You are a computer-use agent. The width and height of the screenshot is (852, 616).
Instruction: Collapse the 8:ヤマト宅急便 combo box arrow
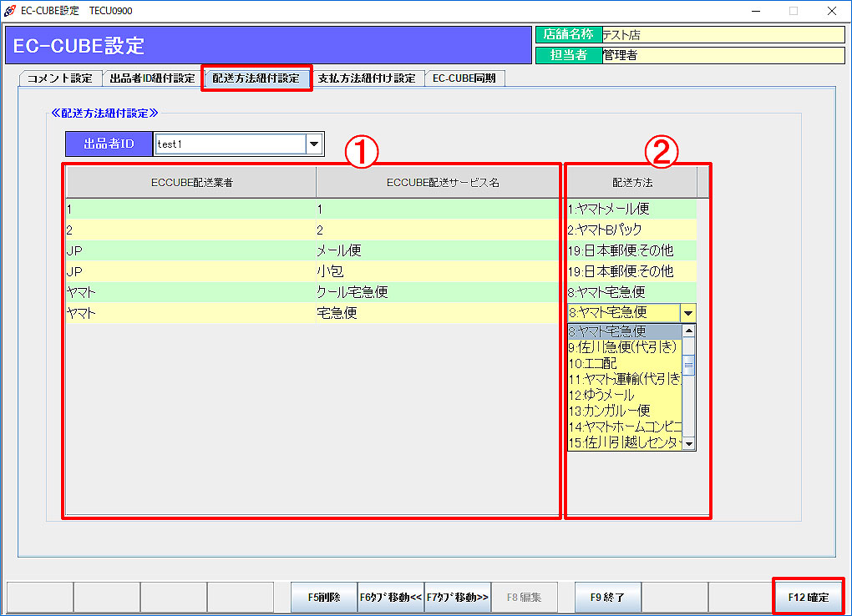point(687,313)
